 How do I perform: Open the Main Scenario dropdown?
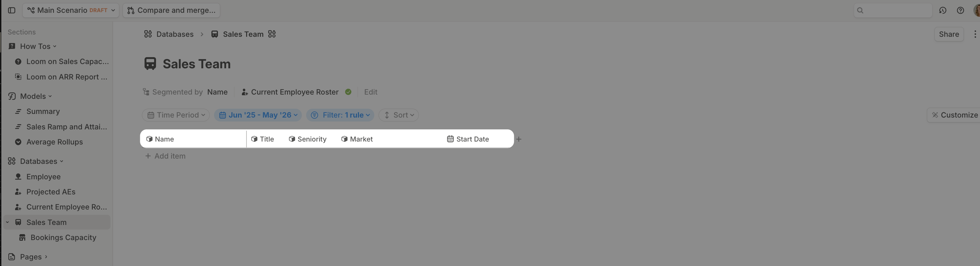coord(71,10)
